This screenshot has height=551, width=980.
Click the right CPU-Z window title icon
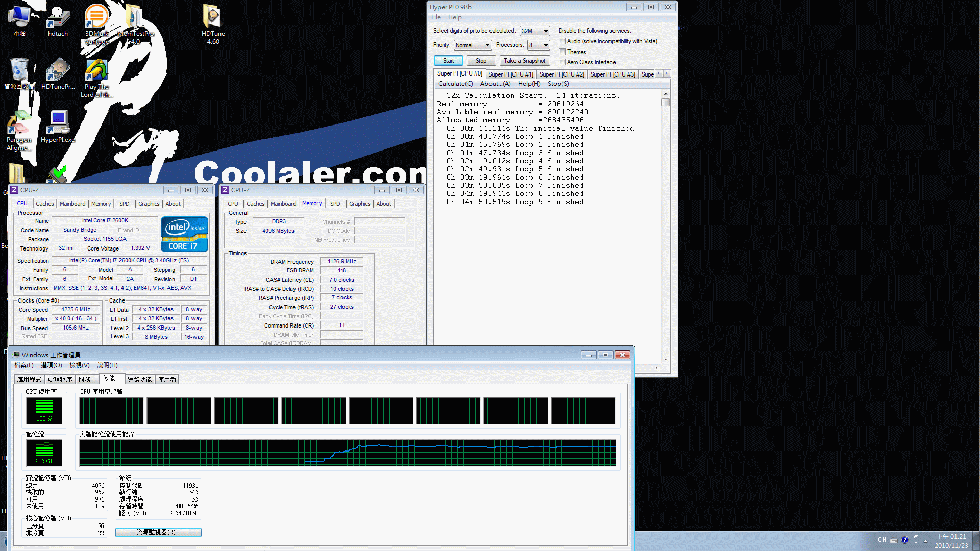tap(225, 190)
